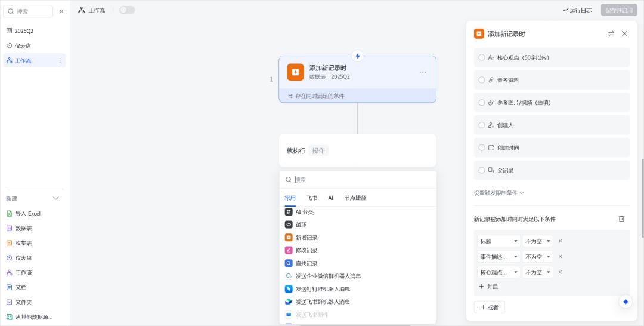Select 循环 loop action

pos(357,225)
